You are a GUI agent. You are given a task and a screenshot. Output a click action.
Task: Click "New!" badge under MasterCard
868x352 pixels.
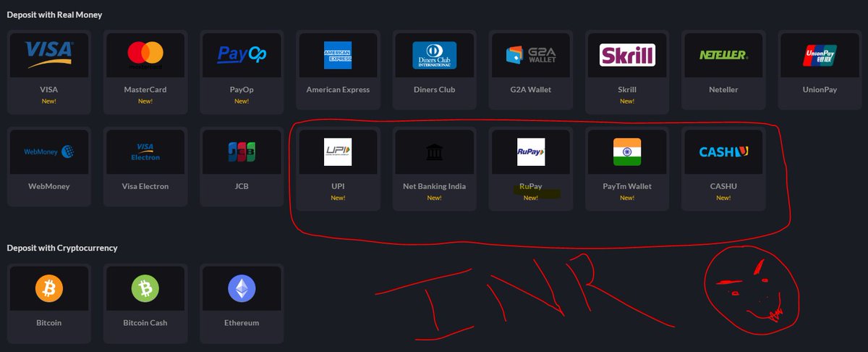[x=145, y=101]
